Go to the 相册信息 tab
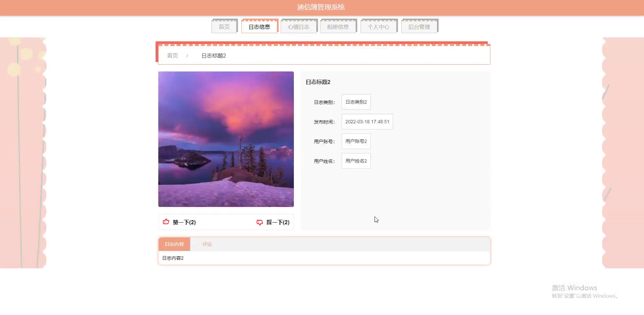Image resolution: width=644 pixels, height=315 pixels. pyautogui.click(x=338, y=27)
